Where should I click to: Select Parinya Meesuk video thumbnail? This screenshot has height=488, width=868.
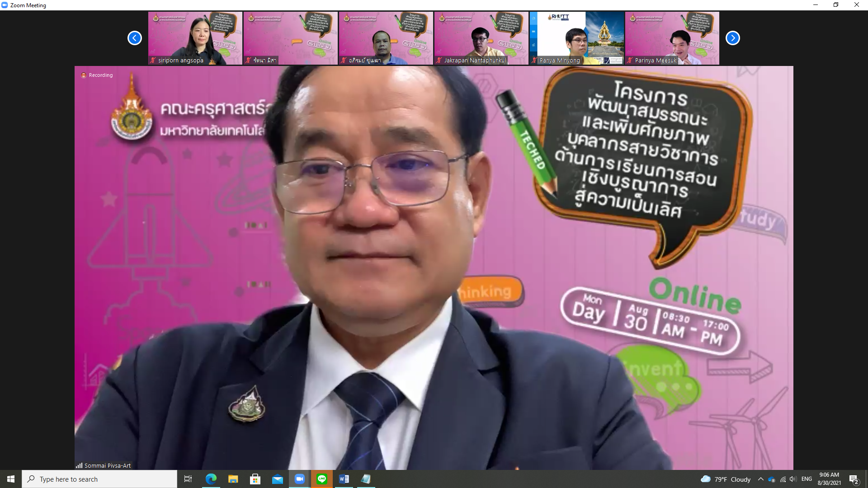click(672, 38)
